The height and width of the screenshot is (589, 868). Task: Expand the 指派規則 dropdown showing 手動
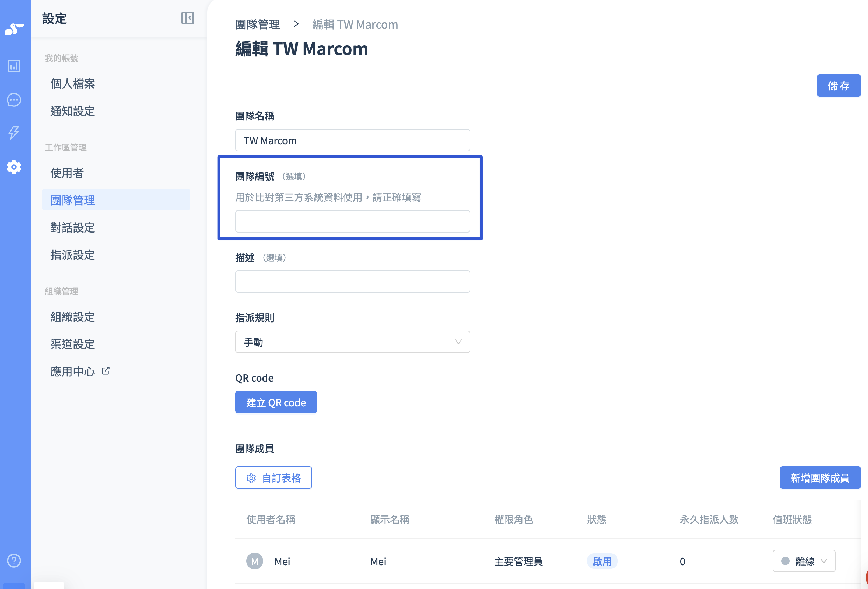352,341
